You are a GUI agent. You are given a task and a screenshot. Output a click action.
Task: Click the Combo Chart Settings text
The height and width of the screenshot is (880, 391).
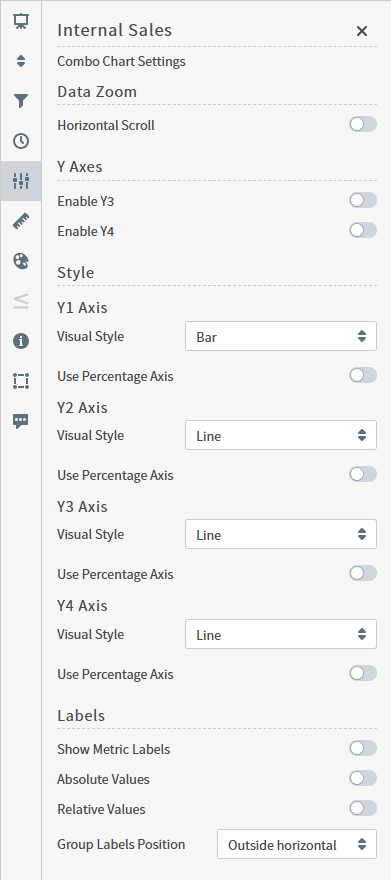[121, 61]
